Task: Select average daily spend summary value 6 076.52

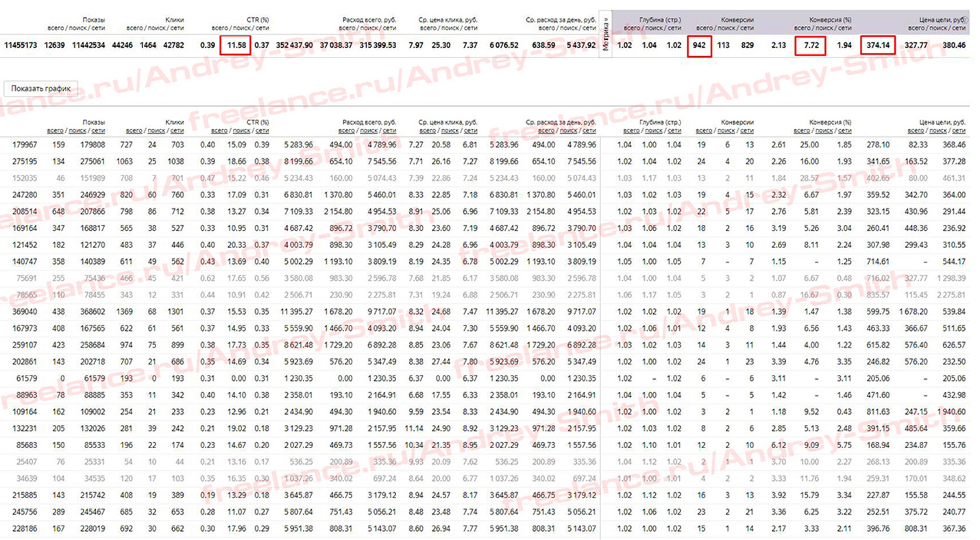Action: 504,46
